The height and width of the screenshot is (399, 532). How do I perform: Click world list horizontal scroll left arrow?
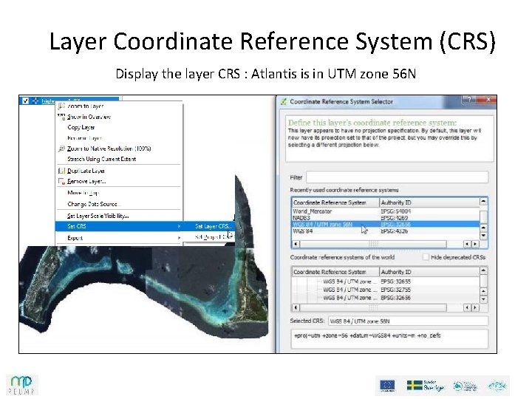(296, 307)
